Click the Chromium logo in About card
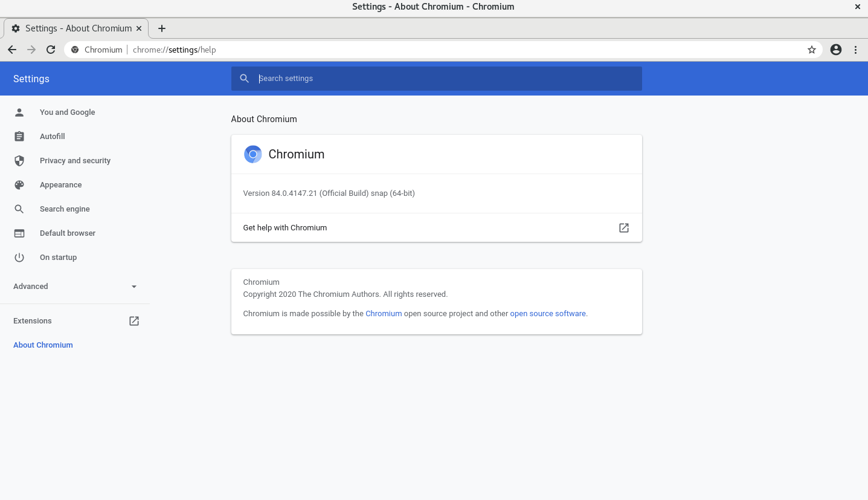This screenshot has width=868, height=500. click(x=252, y=154)
